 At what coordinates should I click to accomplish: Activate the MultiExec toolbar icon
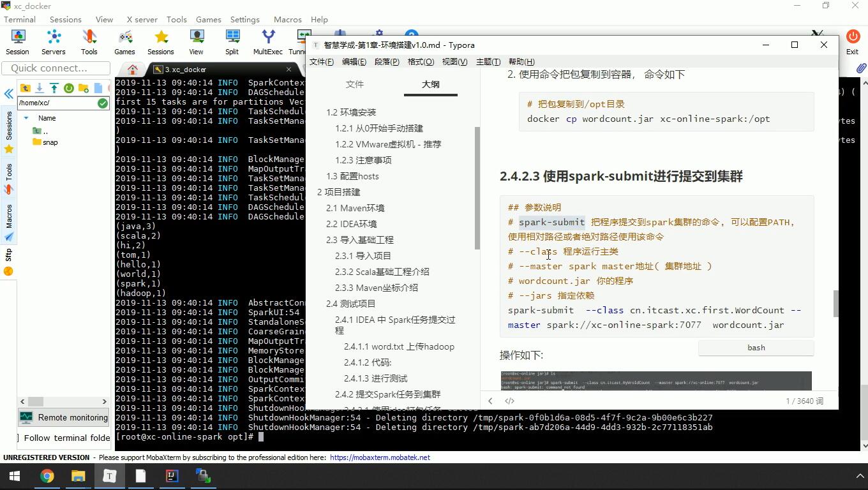point(268,43)
